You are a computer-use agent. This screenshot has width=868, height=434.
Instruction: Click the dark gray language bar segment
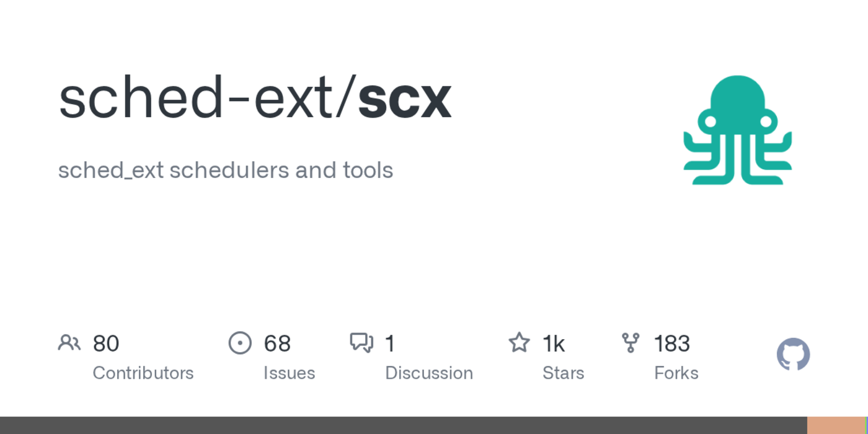point(403,425)
